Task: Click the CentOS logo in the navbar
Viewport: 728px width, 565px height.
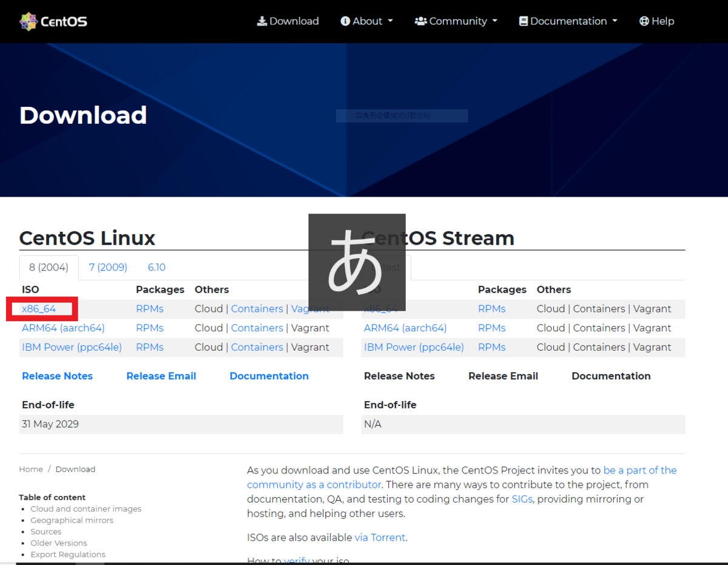Action: point(53,21)
